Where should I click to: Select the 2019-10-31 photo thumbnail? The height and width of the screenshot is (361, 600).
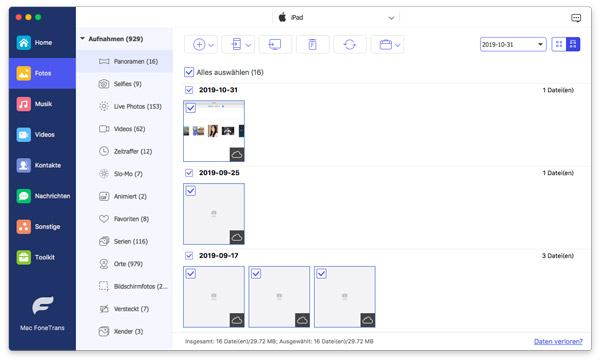(214, 131)
